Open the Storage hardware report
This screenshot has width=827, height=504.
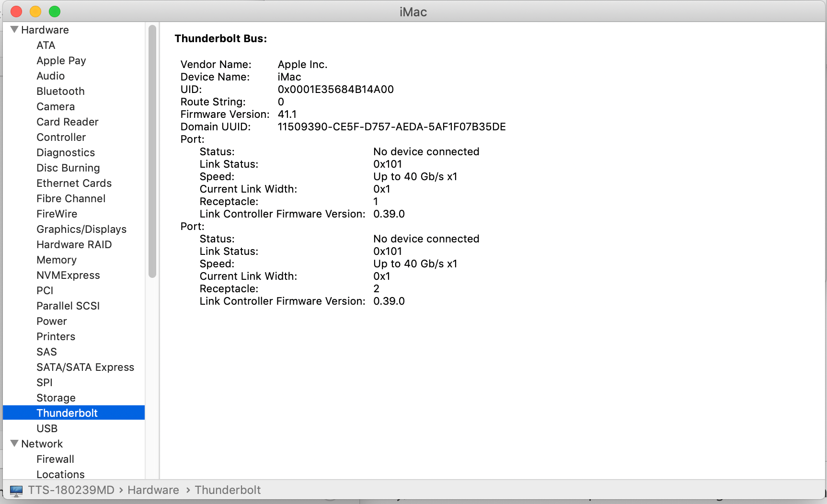(56, 397)
